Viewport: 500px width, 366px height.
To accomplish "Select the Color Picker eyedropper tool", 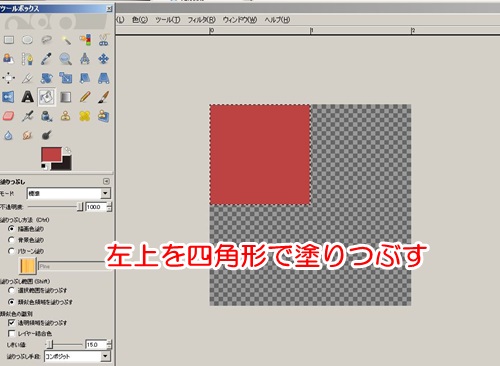I will coord(46,59).
